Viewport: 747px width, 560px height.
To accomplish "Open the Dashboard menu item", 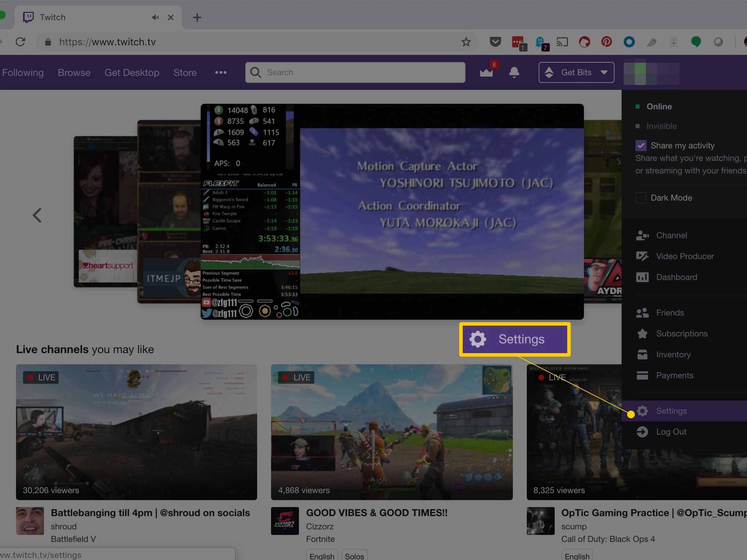I will pos(684,277).
